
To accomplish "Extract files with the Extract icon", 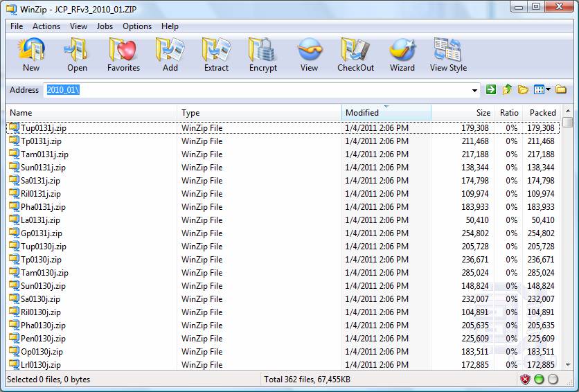I will (216, 49).
